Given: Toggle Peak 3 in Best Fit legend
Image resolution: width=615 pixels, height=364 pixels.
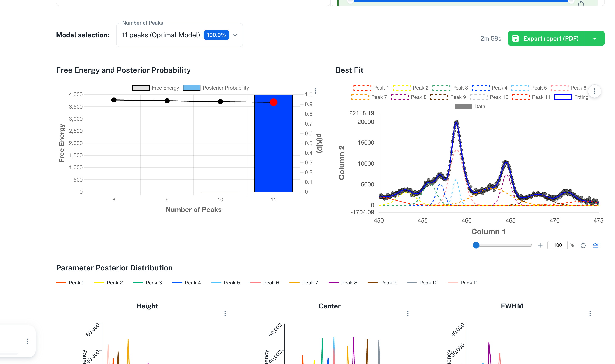Looking at the screenshot, I should pos(450,88).
